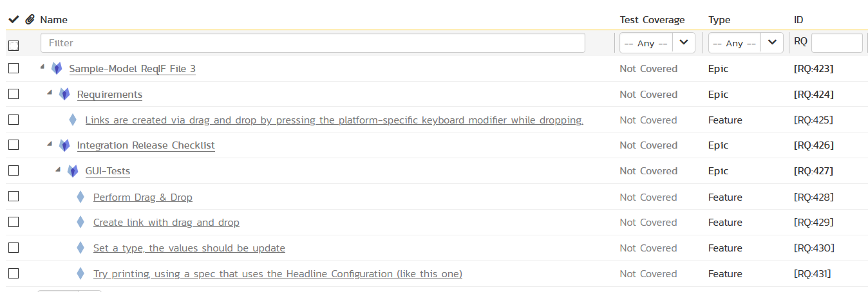Viewport: 868px width, 292px height.
Task: Open the Set a type requirement link
Action: click(x=189, y=248)
